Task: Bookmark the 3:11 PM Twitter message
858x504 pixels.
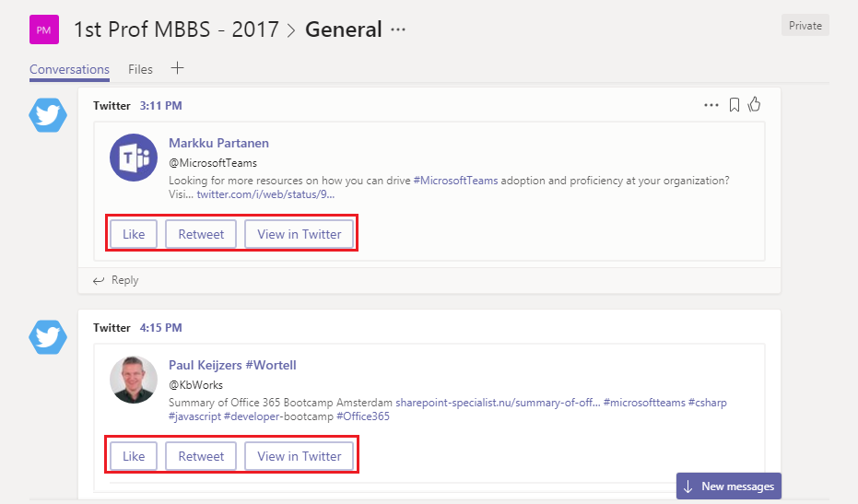Action: [735, 105]
